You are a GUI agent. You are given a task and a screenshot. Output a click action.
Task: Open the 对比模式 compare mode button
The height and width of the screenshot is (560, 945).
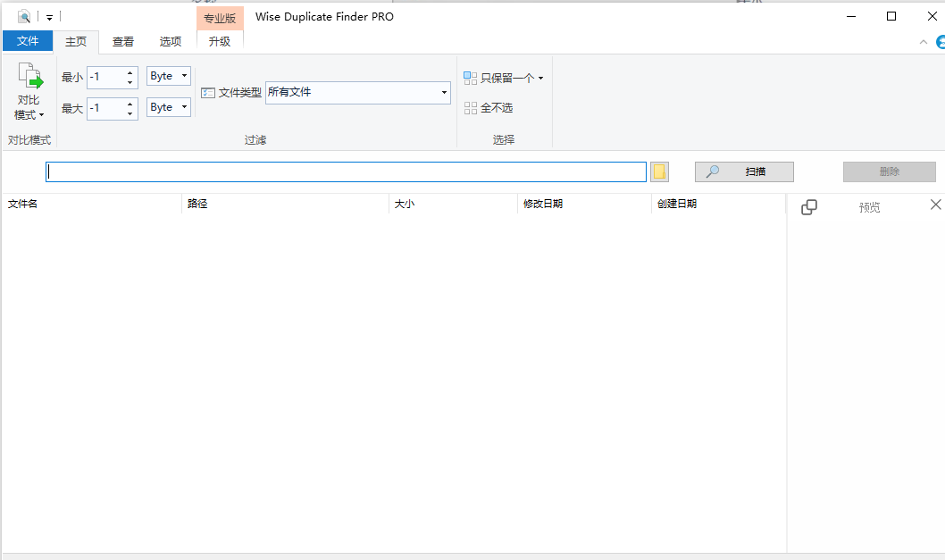tap(29, 92)
